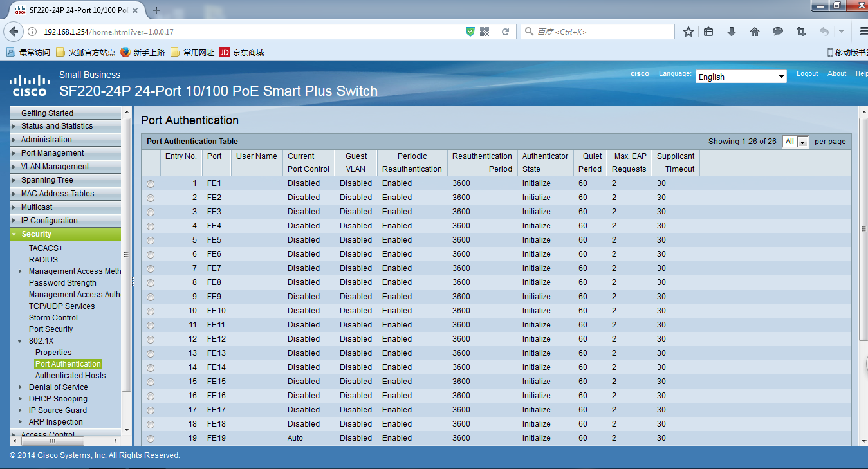Open the ARP Inspection tree item

56,422
